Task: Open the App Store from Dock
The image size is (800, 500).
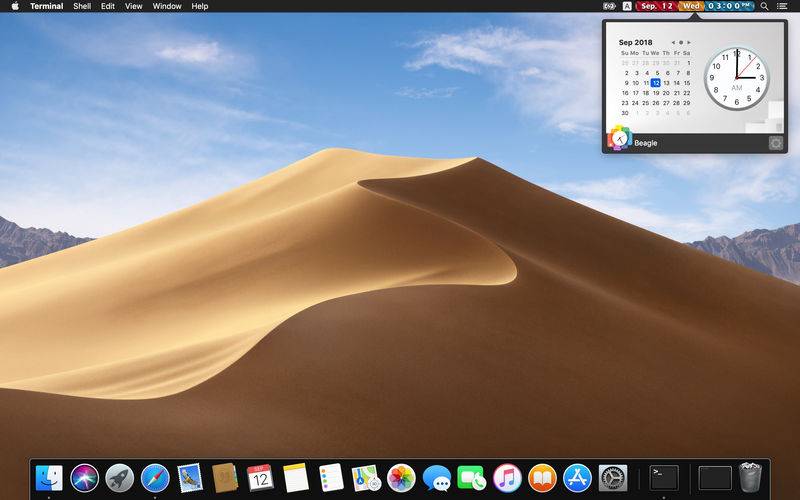Action: [577, 478]
